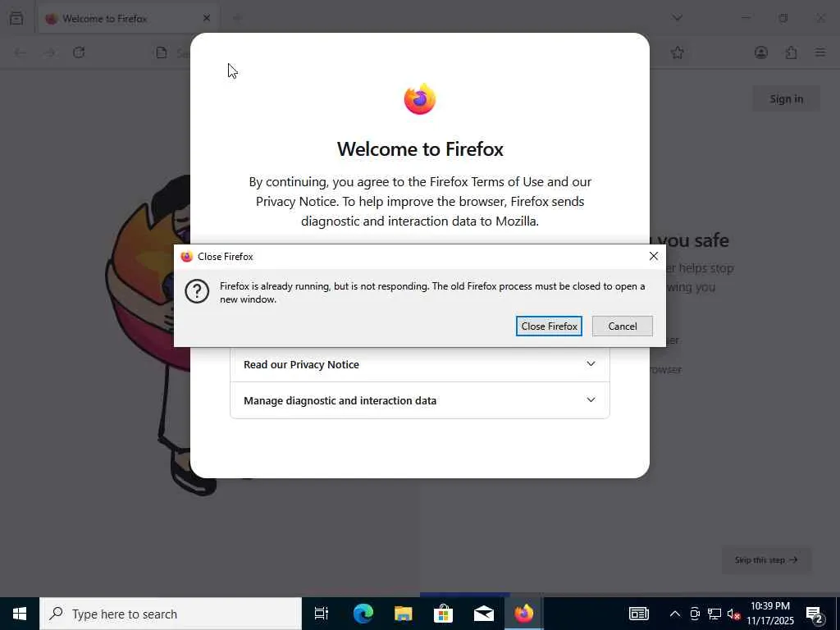The height and width of the screenshot is (630, 840).
Task: Click the Firefox logo in Close Firefox titlebar
Action: tap(186, 257)
